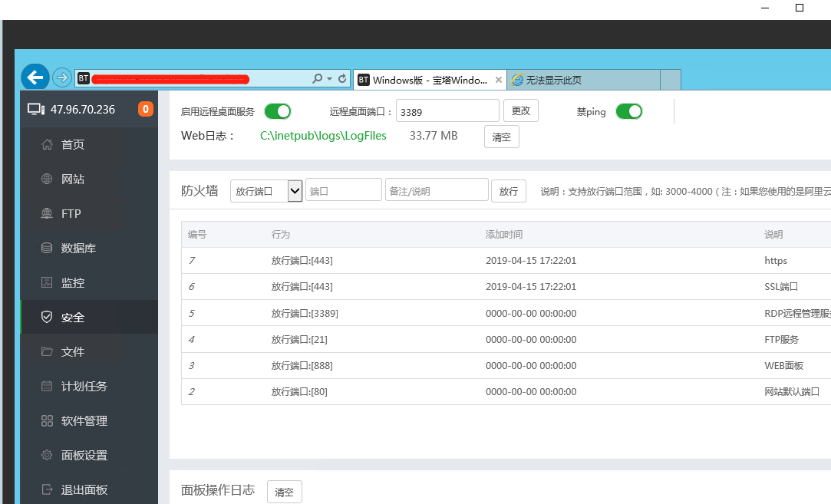Click the monitoring chart icon beside 监控
831x504 pixels.
point(47,282)
